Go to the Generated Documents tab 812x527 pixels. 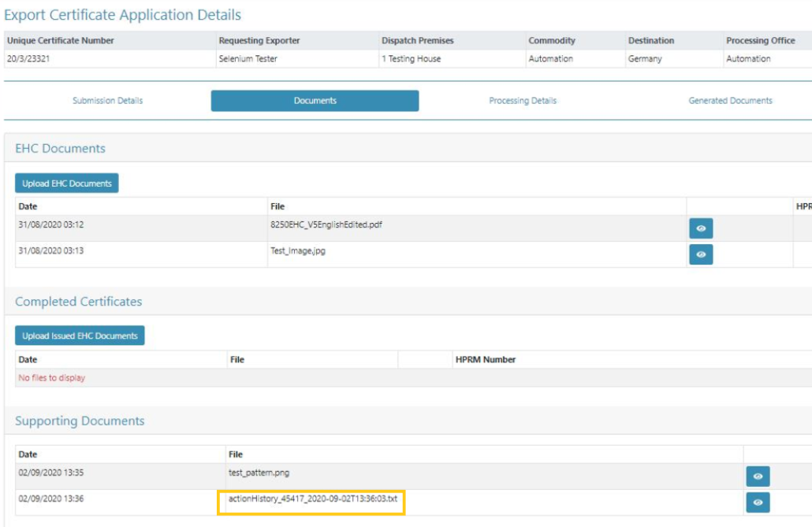[x=730, y=101]
